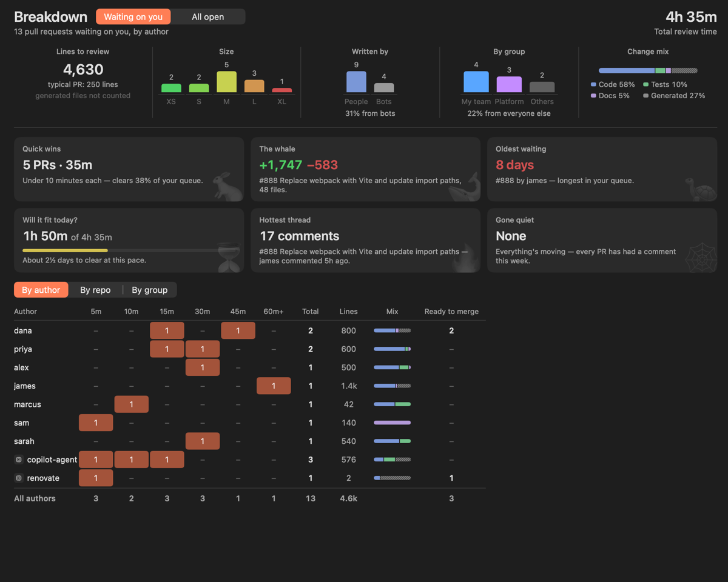Click the bot icon beside copilot-agent
The image size is (728, 582).
click(19, 460)
